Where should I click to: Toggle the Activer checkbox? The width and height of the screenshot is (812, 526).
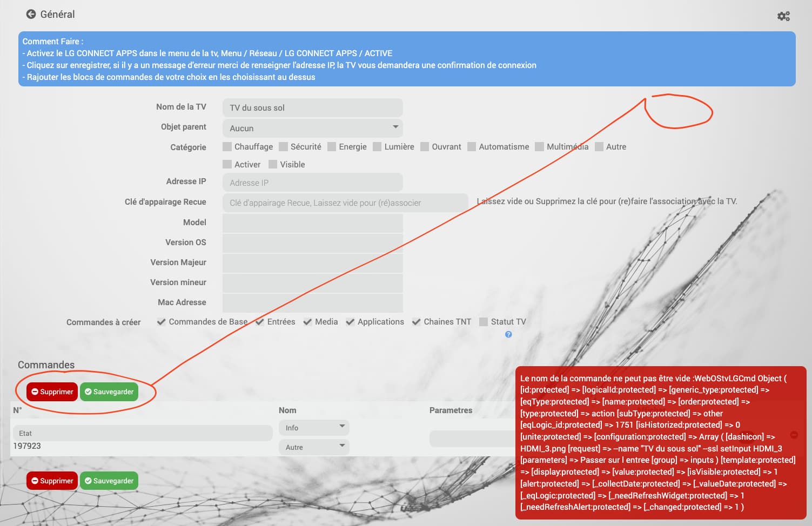pyautogui.click(x=227, y=164)
